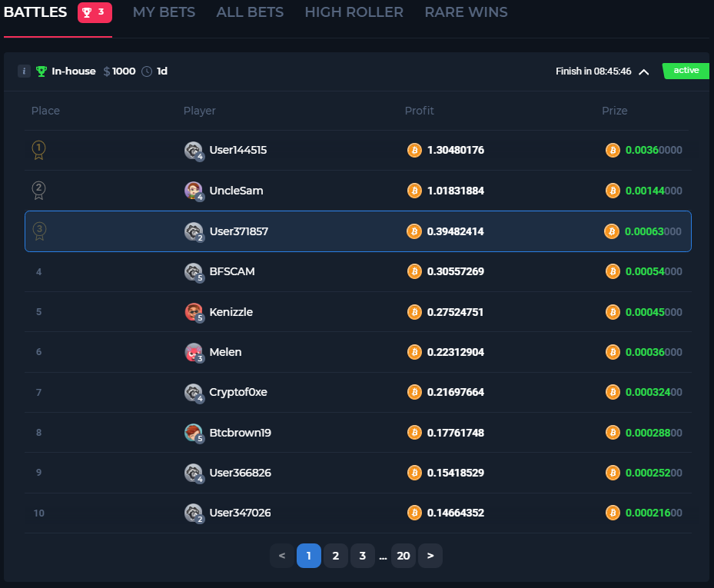The height and width of the screenshot is (588, 714).
Task: Click the info icon beside In-house
Action: [24, 71]
